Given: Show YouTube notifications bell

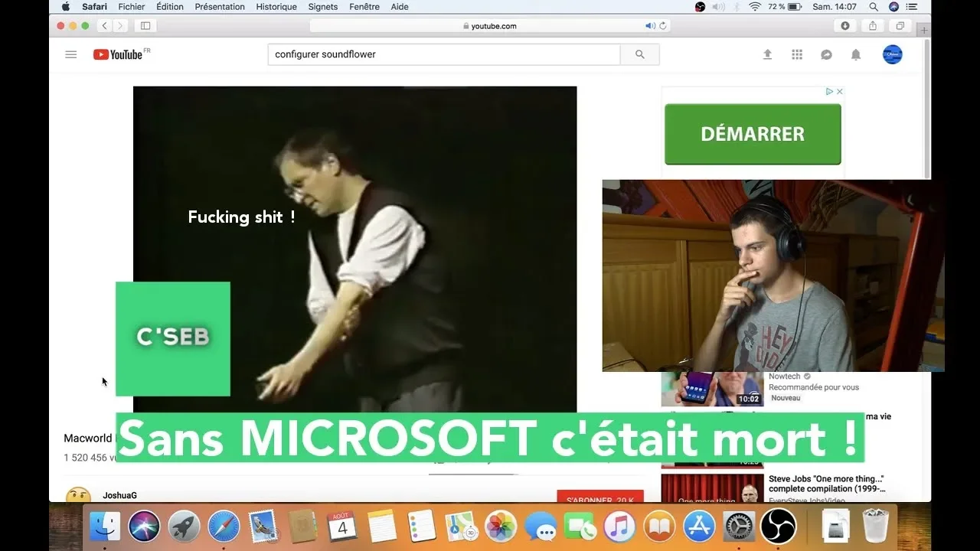Looking at the screenshot, I should tap(856, 54).
